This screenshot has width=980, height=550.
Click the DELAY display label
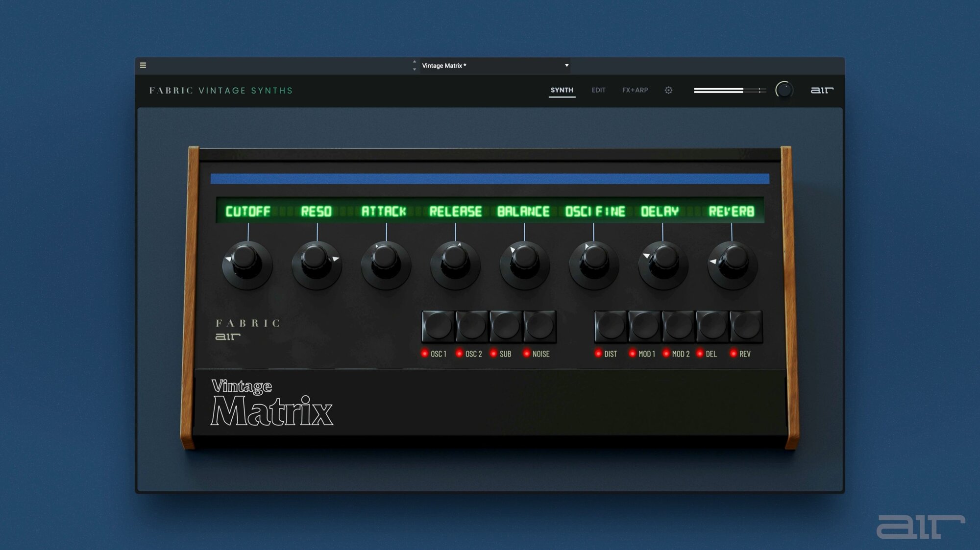(660, 212)
